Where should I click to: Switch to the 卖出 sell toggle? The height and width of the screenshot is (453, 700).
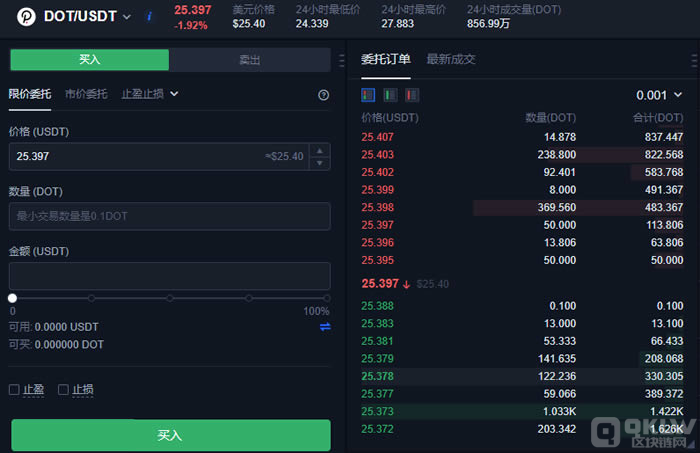click(x=249, y=60)
